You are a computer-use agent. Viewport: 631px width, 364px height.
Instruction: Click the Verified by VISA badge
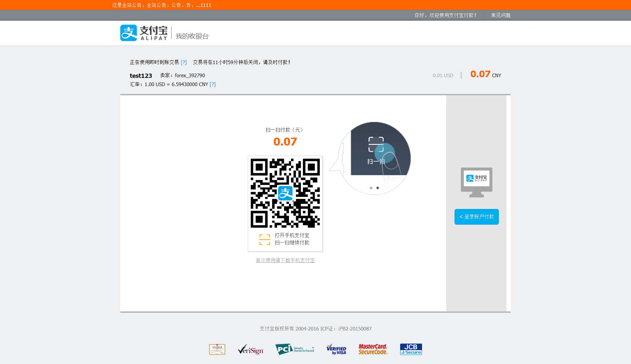tap(336, 349)
